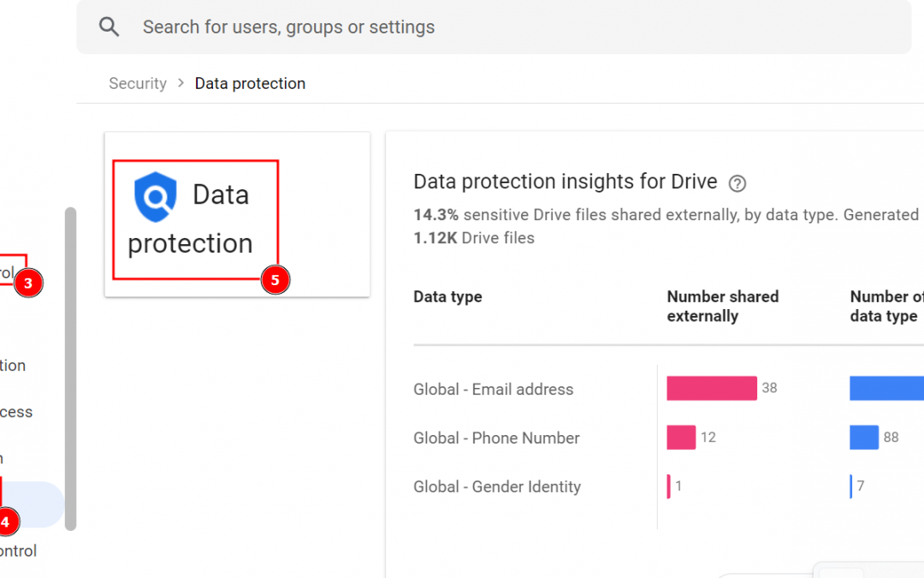
Task: Click the blue Email address bar
Action: pos(886,388)
